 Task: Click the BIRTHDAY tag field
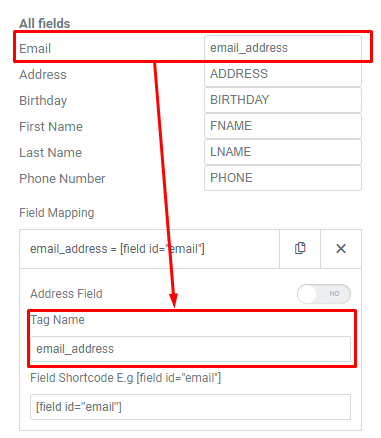point(283,100)
